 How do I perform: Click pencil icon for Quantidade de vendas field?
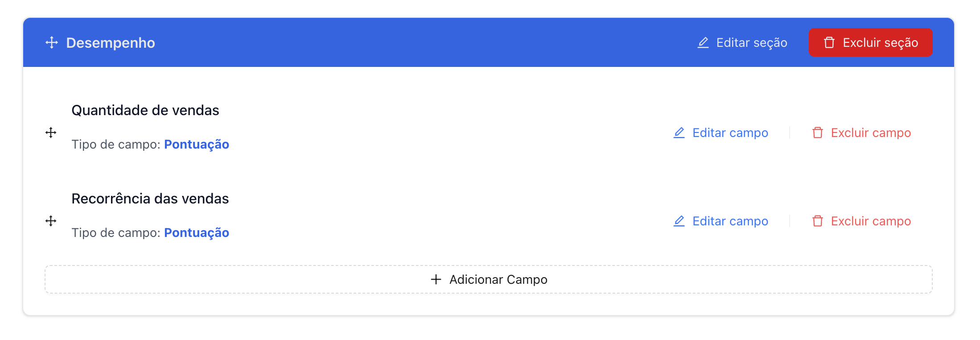click(679, 133)
